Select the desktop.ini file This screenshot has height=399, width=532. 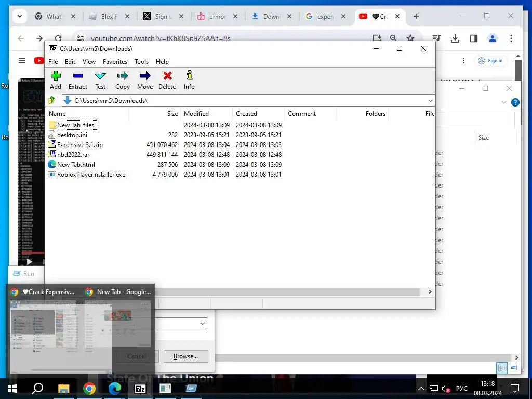point(72,135)
